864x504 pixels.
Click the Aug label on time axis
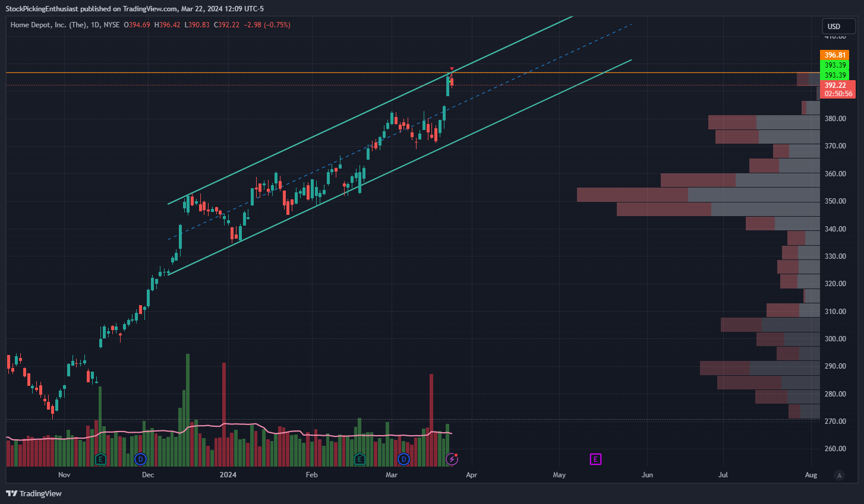[x=811, y=475]
